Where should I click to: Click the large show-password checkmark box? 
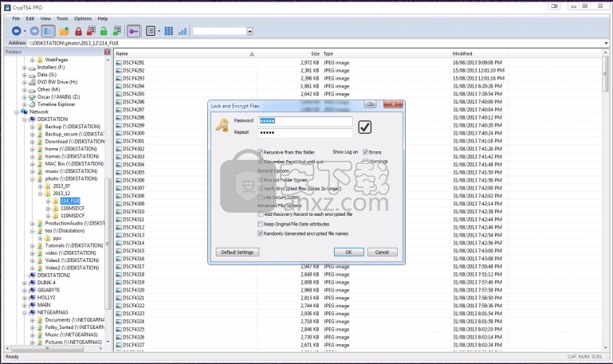365,127
